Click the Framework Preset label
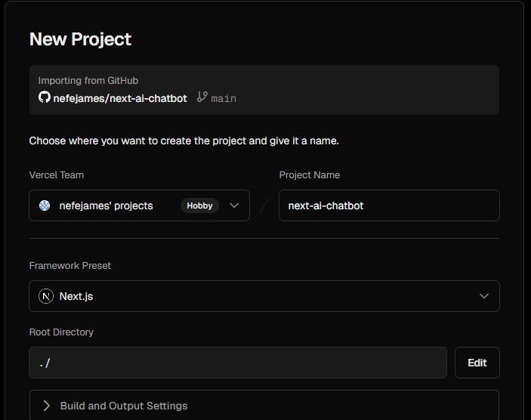The image size is (531, 420). pyautogui.click(x=70, y=266)
